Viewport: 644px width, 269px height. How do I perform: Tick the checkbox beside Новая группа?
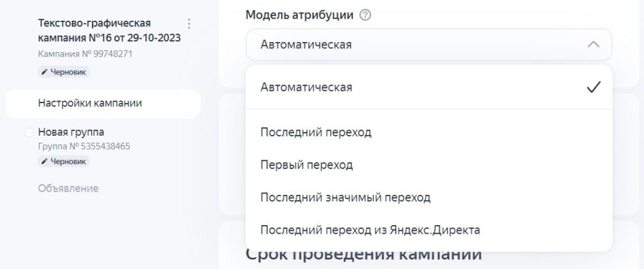(29, 133)
